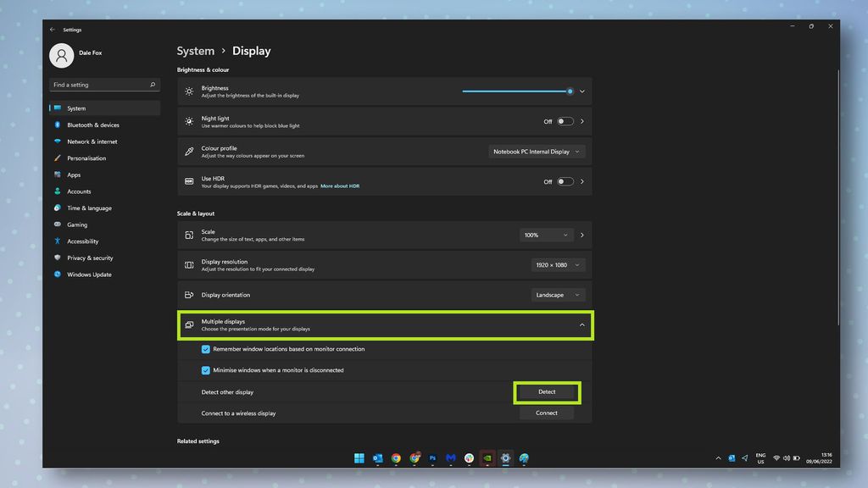Open Slack from the taskbar
Screen dimensions: 868x488
(470, 458)
